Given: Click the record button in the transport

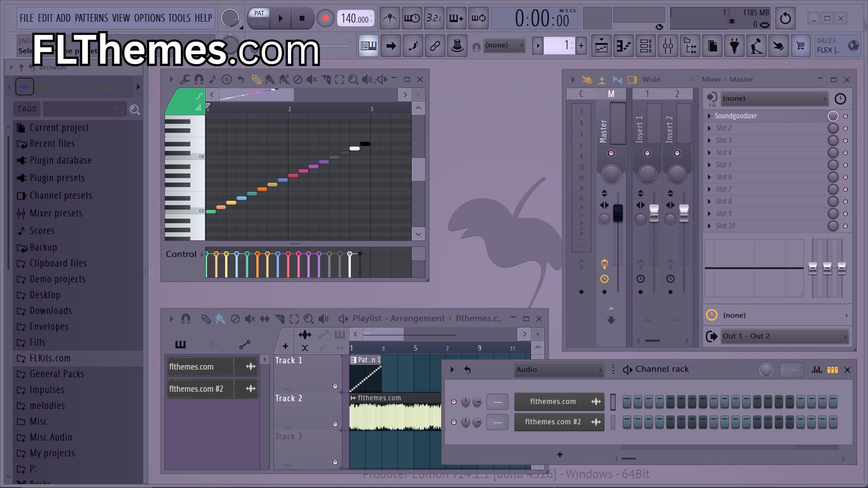Looking at the screenshot, I should click(325, 18).
